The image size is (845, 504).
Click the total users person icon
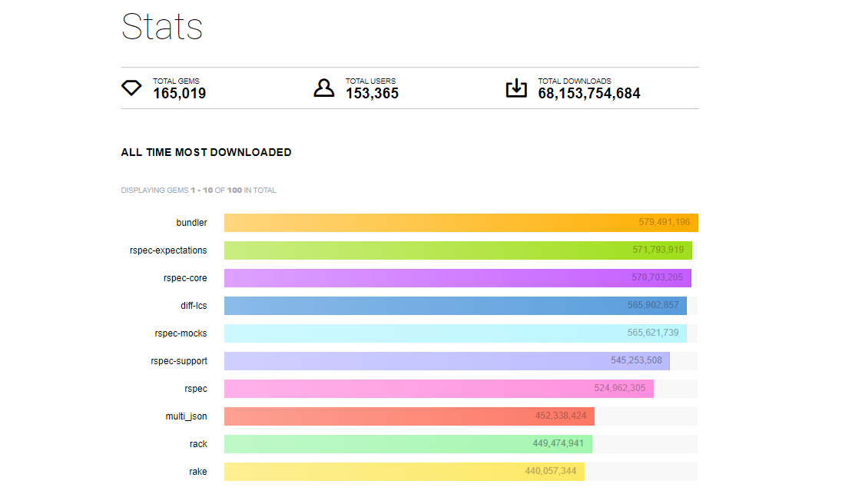tap(324, 88)
